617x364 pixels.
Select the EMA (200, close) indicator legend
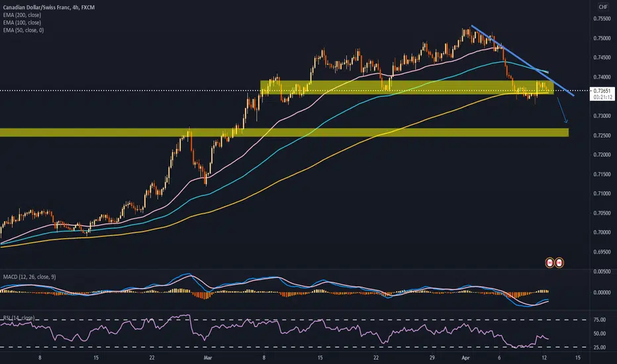22,15
